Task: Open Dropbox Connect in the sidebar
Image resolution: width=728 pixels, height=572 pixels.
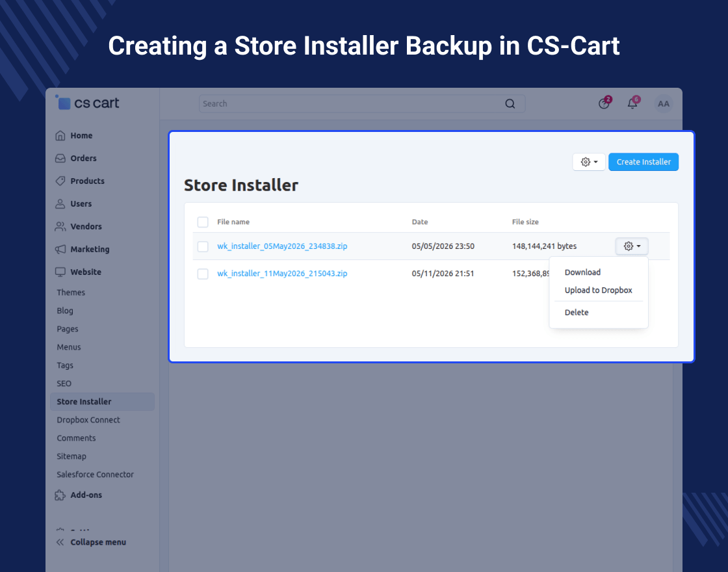Action: [x=88, y=420]
